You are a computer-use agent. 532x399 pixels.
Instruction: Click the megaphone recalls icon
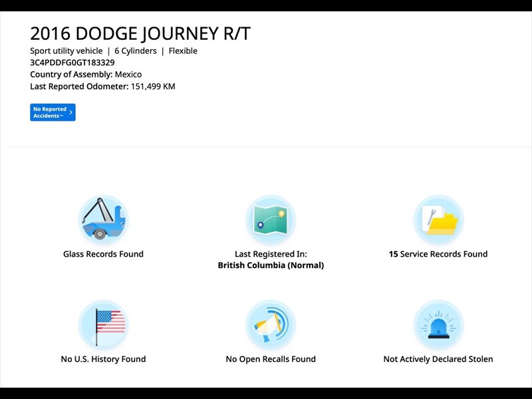pyautogui.click(x=271, y=325)
